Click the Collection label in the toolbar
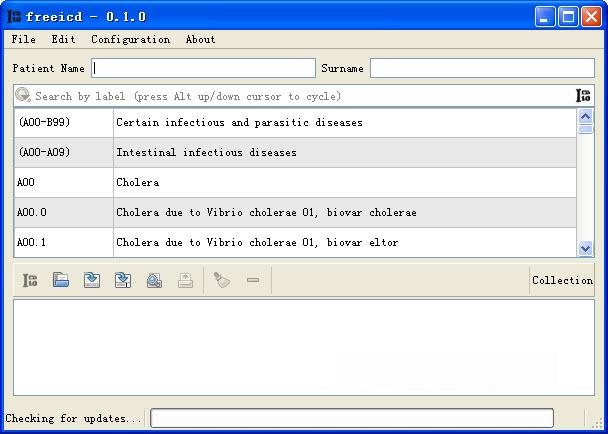Screen dimensions: 608x434 (x=562, y=280)
